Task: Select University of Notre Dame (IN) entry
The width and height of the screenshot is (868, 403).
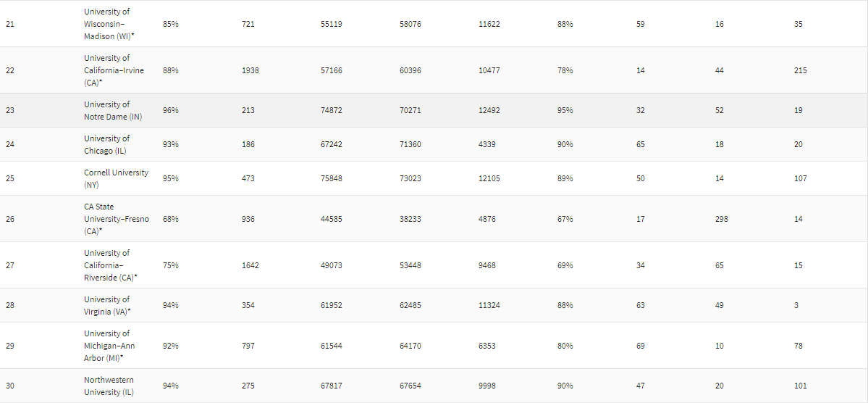Action: (x=111, y=110)
